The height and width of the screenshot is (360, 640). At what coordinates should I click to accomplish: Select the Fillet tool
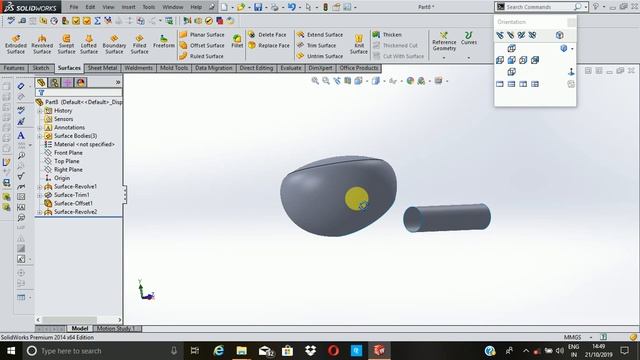[237, 42]
